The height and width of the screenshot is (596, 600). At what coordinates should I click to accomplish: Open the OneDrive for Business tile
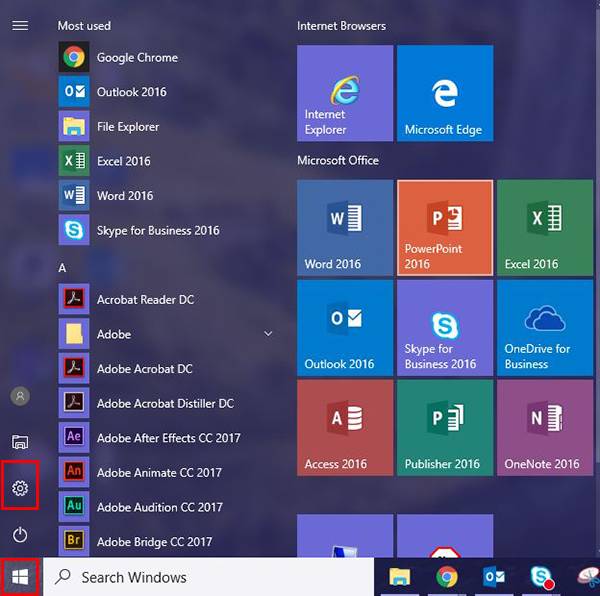pyautogui.click(x=545, y=328)
